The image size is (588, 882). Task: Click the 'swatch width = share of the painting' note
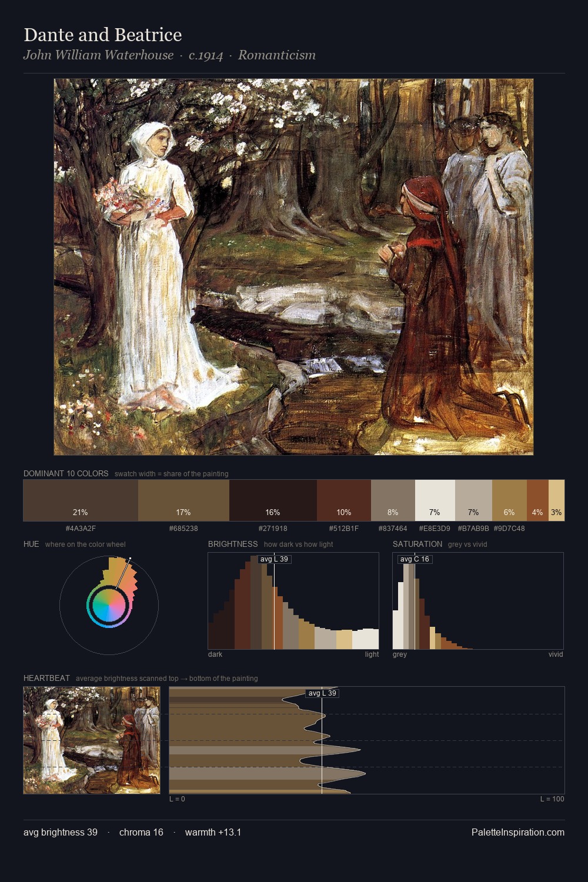point(172,474)
